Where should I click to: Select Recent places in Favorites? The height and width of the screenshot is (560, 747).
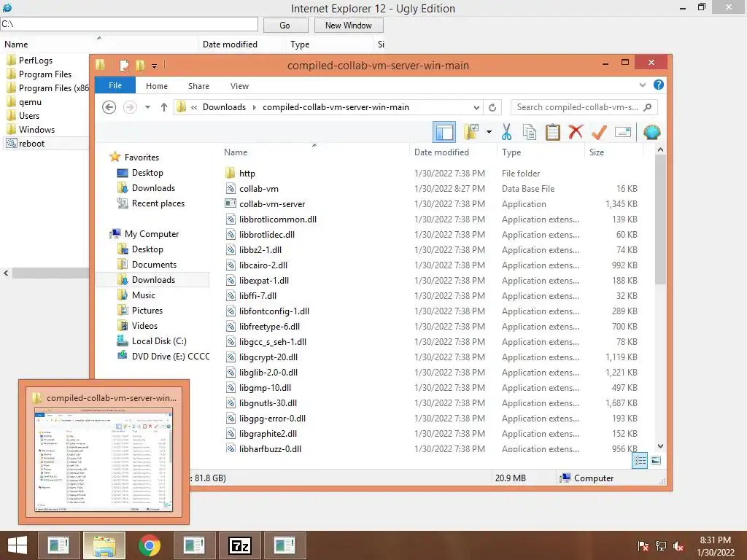coord(158,203)
